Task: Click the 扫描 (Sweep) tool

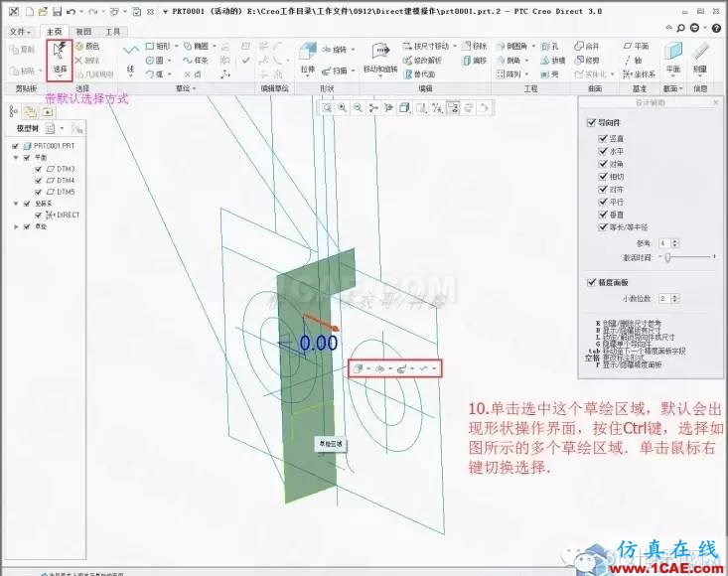Action: [x=335, y=71]
